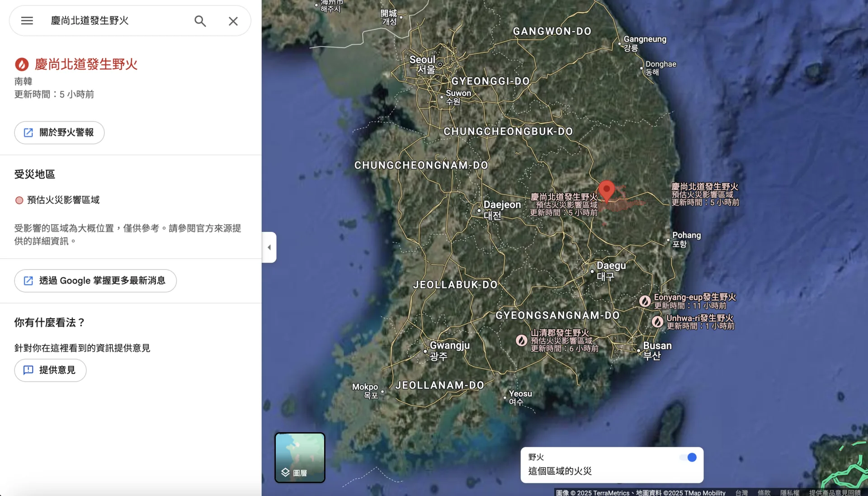Open the 提供產品意見回饋 footer link
The height and width of the screenshot is (496, 868).
[x=835, y=493]
